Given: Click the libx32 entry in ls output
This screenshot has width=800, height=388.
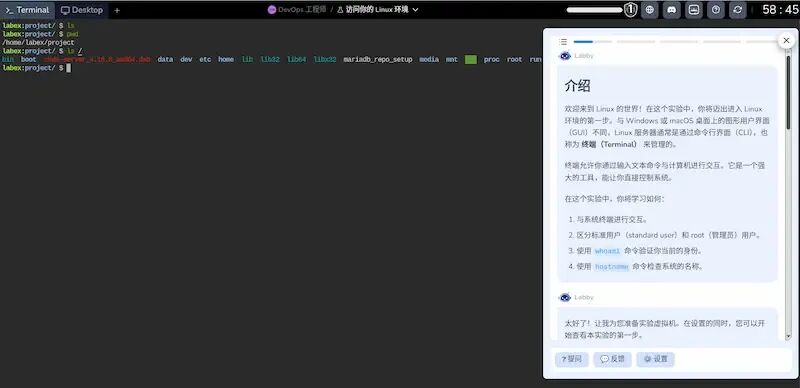Looking at the screenshot, I should tap(325, 60).
